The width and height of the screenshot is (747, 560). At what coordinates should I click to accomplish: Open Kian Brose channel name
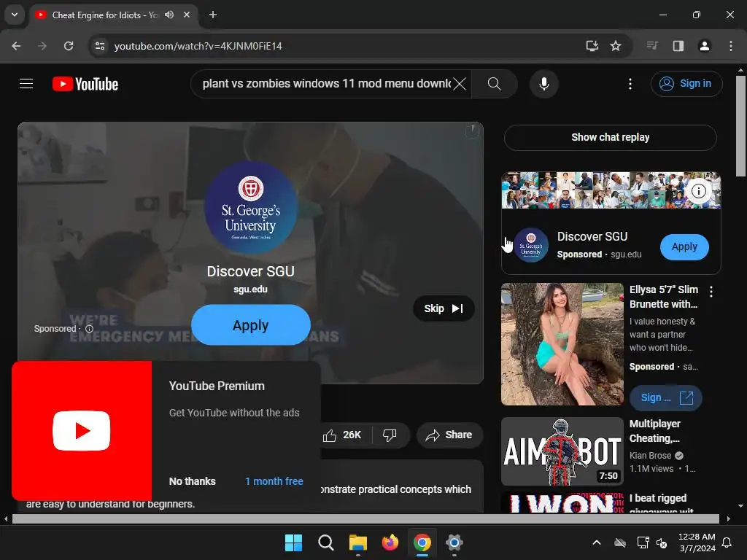pyautogui.click(x=650, y=456)
